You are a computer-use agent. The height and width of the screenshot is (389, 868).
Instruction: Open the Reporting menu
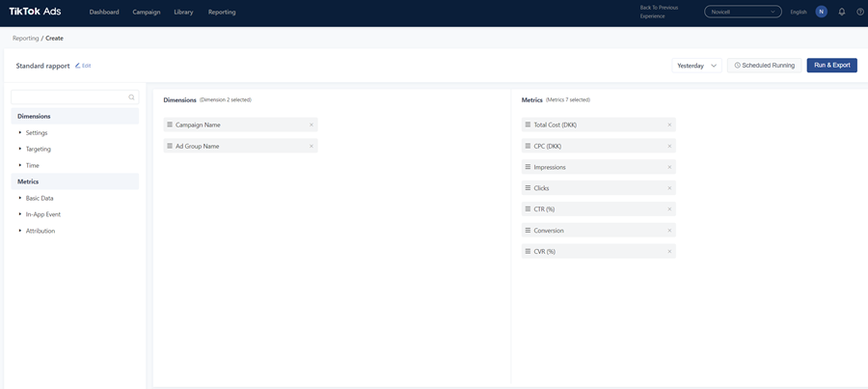pos(222,12)
